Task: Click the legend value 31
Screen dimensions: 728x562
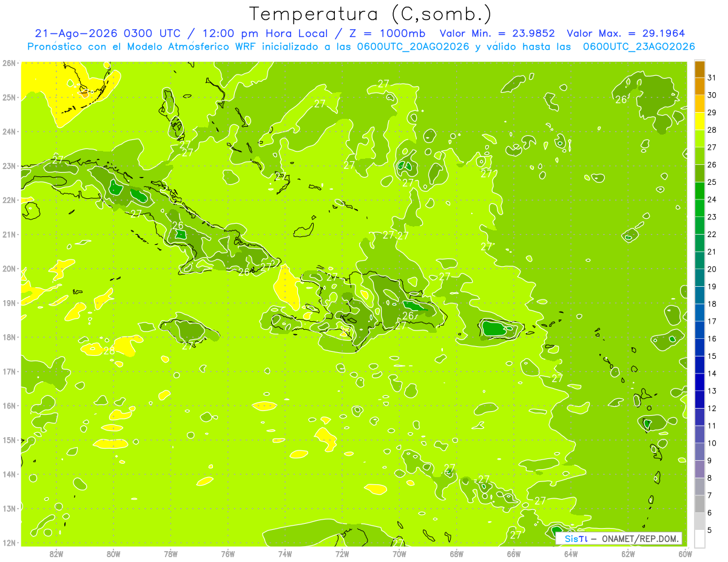Action: tap(712, 78)
